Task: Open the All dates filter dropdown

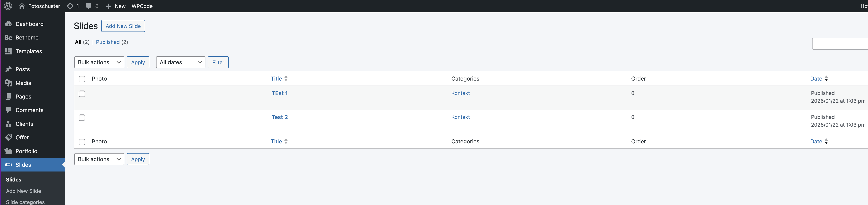Action: point(180,62)
